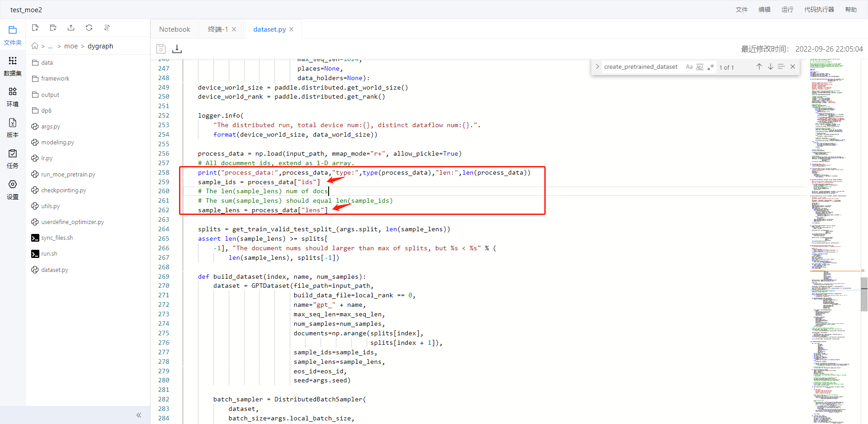Navigate to the moe breadcrumb folder
This screenshot has width=868, height=424.
(71, 46)
